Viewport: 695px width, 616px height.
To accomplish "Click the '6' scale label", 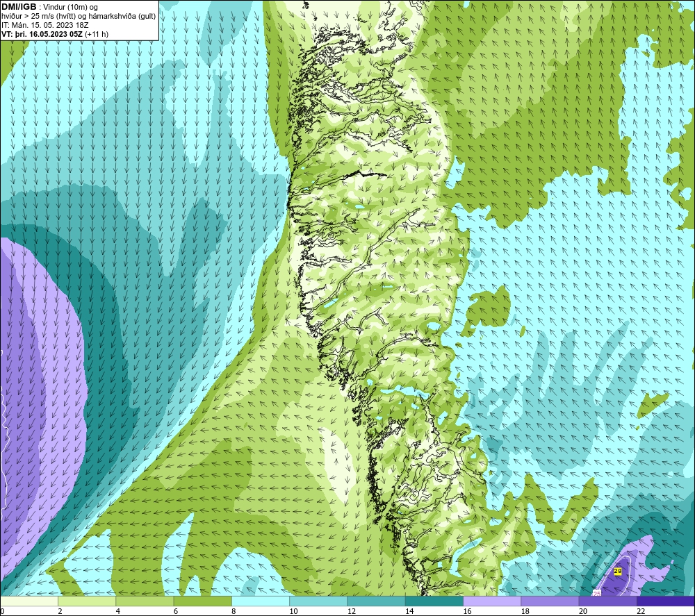I will pyautogui.click(x=176, y=611).
